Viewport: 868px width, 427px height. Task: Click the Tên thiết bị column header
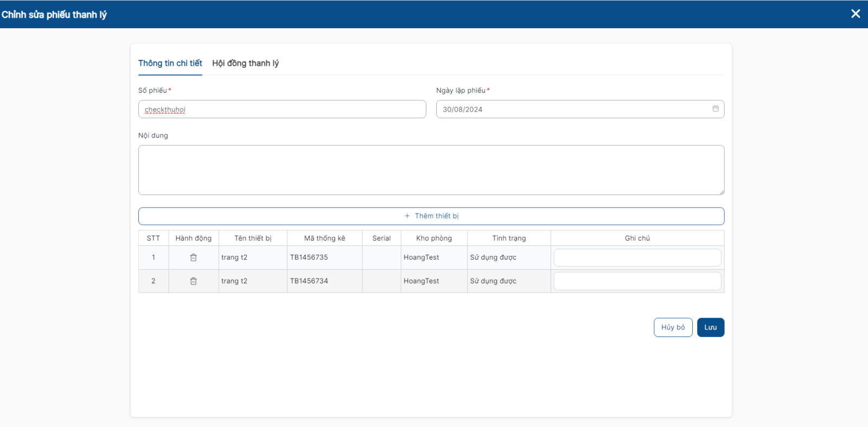coord(253,238)
